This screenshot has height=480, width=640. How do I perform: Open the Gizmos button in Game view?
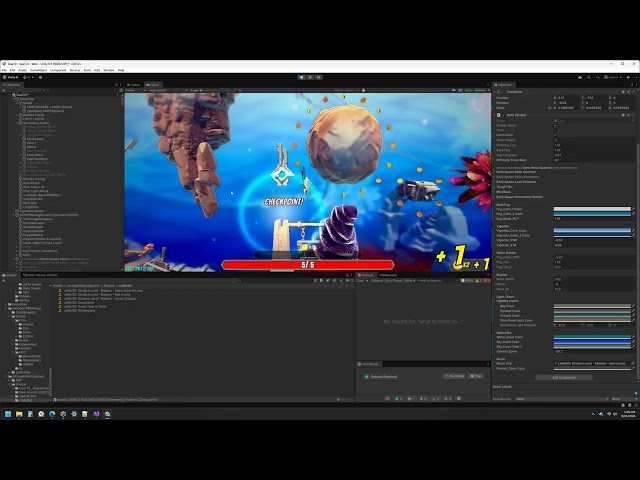tap(480, 90)
